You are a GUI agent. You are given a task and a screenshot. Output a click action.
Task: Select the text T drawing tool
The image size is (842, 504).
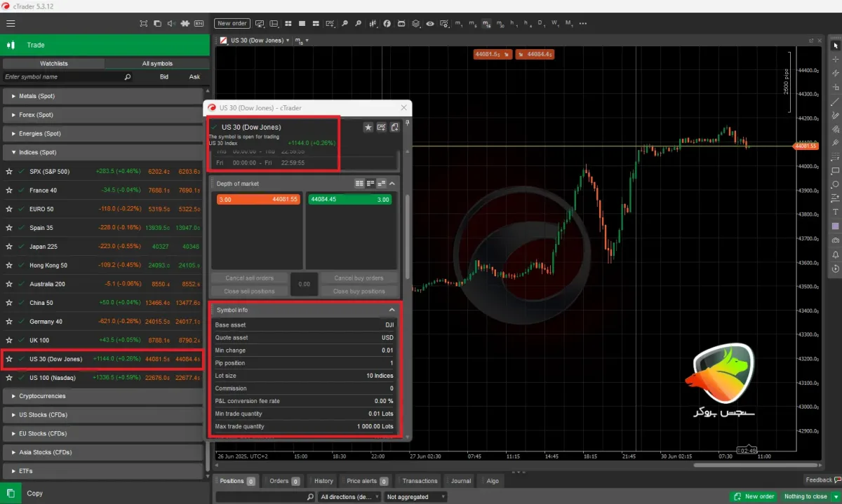835,212
